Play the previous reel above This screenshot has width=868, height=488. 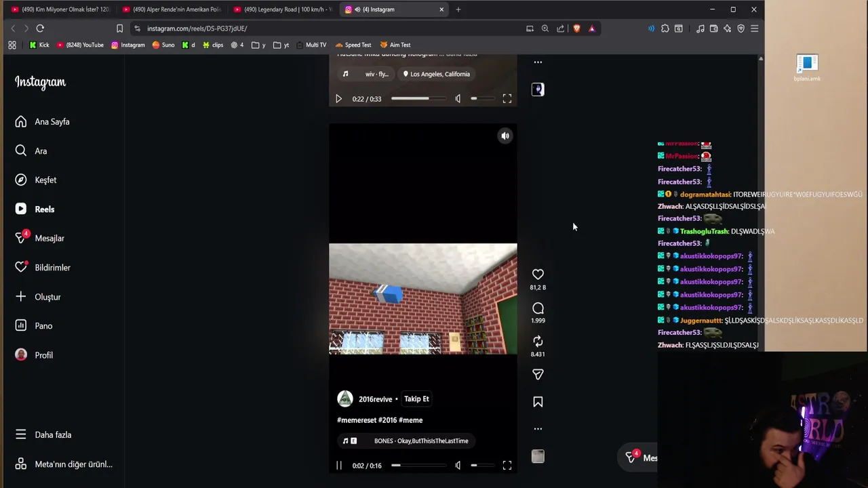point(339,99)
